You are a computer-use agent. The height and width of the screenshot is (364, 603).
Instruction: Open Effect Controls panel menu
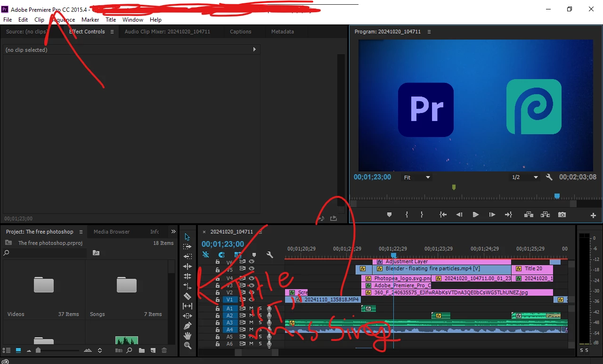coord(112,32)
